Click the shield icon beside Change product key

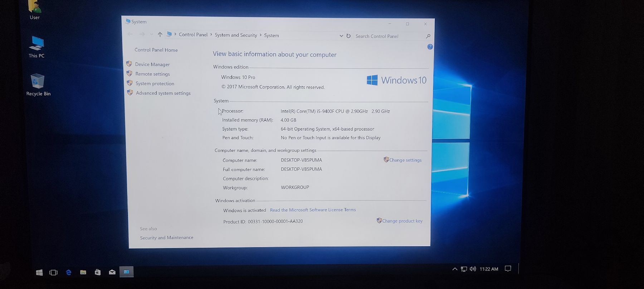coord(379,220)
